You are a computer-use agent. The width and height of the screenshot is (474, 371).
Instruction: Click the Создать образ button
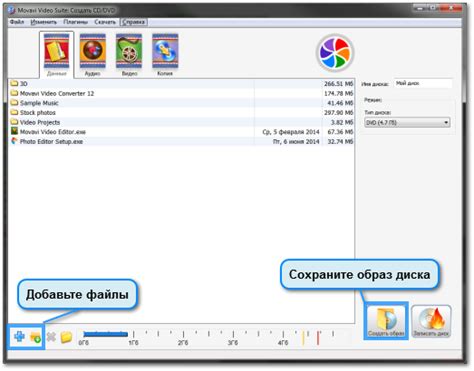point(386,321)
